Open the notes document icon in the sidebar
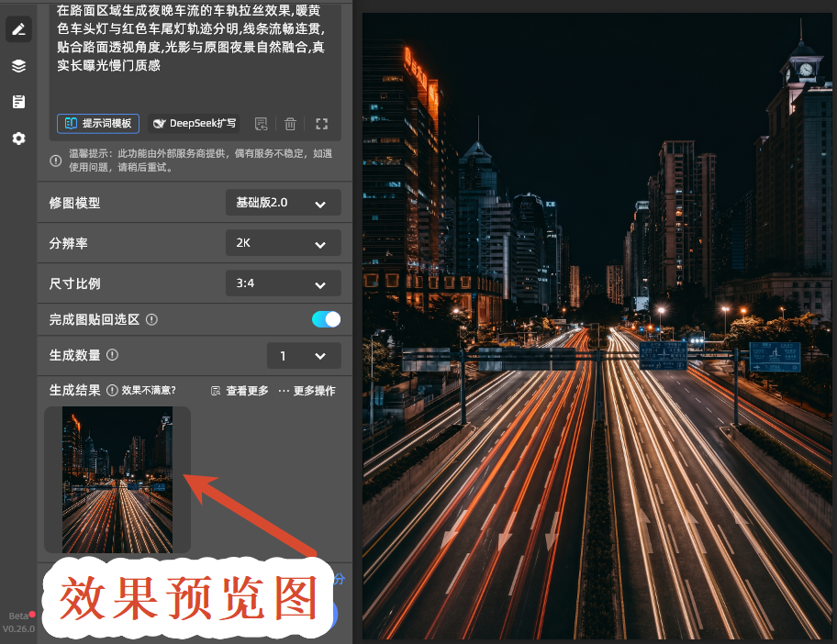Viewport: 837px width, 644px height. [x=18, y=102]
